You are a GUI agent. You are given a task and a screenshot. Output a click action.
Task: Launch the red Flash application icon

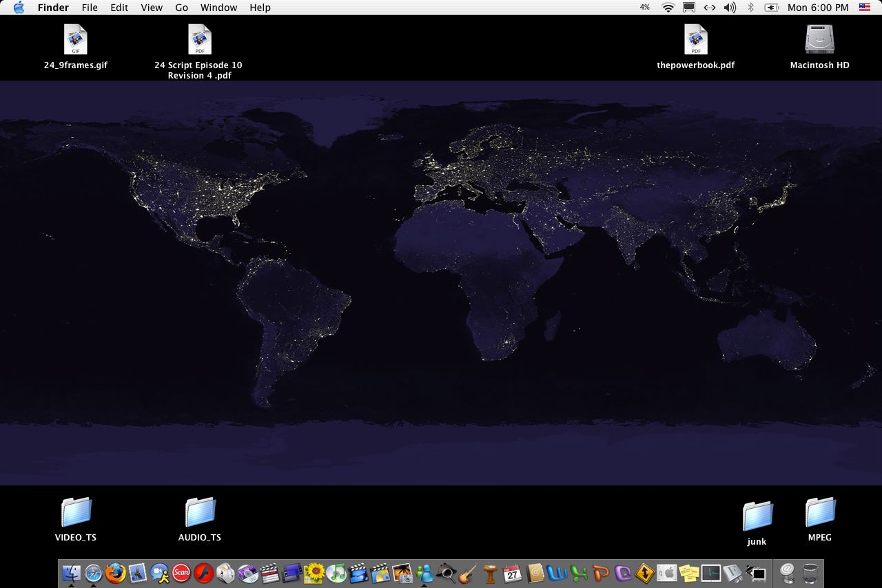pos(203,573)
